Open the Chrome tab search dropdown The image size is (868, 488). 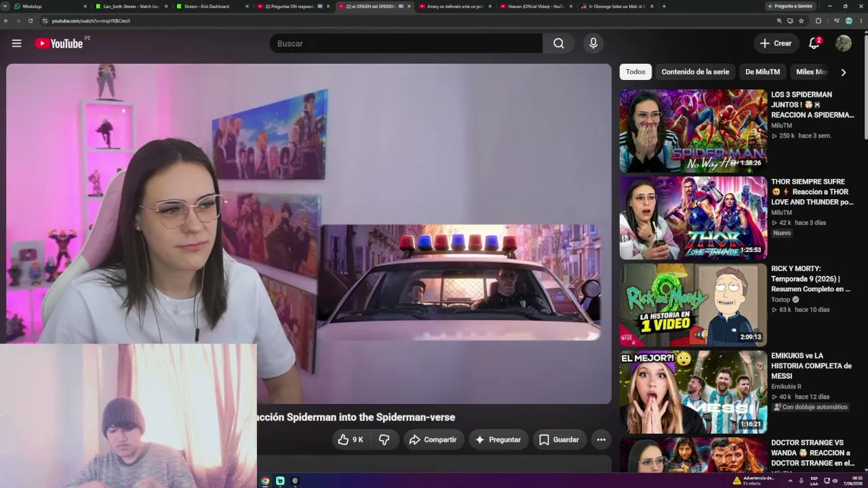tap(6, 6)
